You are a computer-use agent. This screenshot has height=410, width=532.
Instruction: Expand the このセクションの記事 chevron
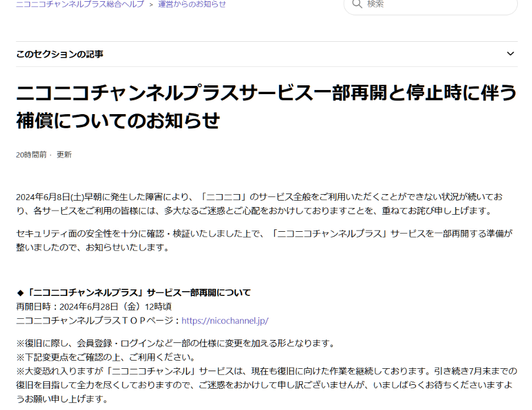[510, 54]
